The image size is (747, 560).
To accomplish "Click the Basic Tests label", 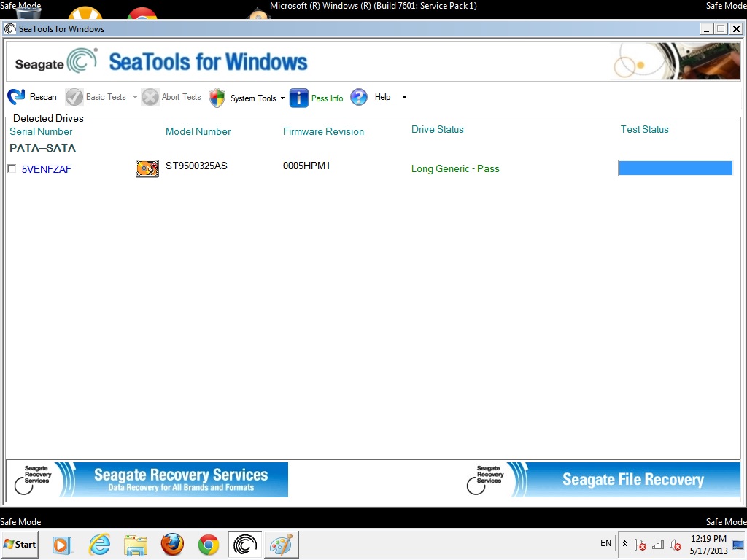I will coord(106,97).
